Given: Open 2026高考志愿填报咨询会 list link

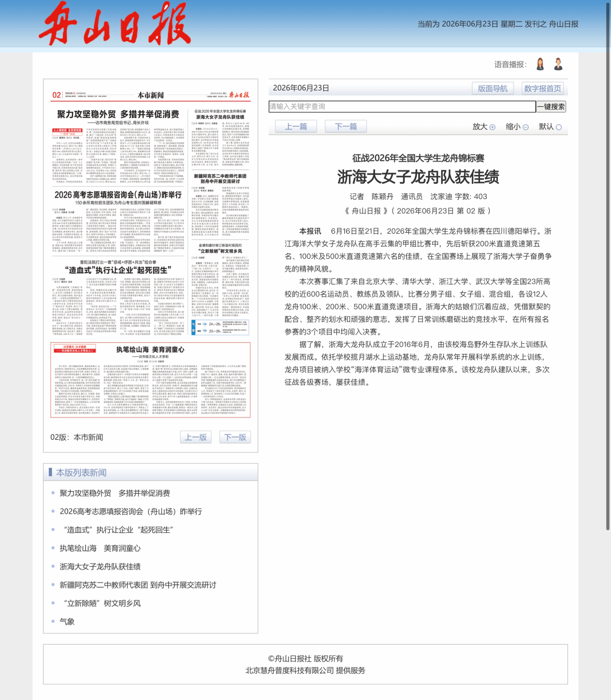Looking at the screenshot, I should click(x=131, y=511).
